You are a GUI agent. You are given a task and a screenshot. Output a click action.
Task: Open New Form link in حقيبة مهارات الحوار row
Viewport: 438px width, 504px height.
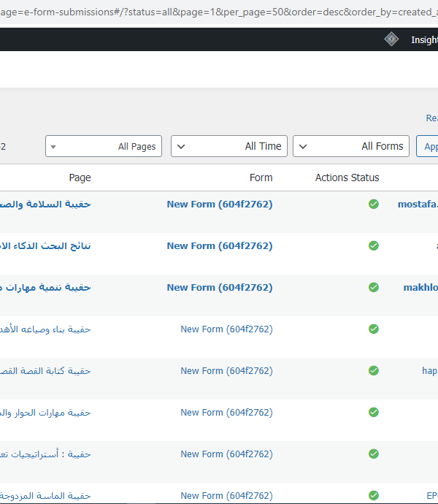pos(226,413)
